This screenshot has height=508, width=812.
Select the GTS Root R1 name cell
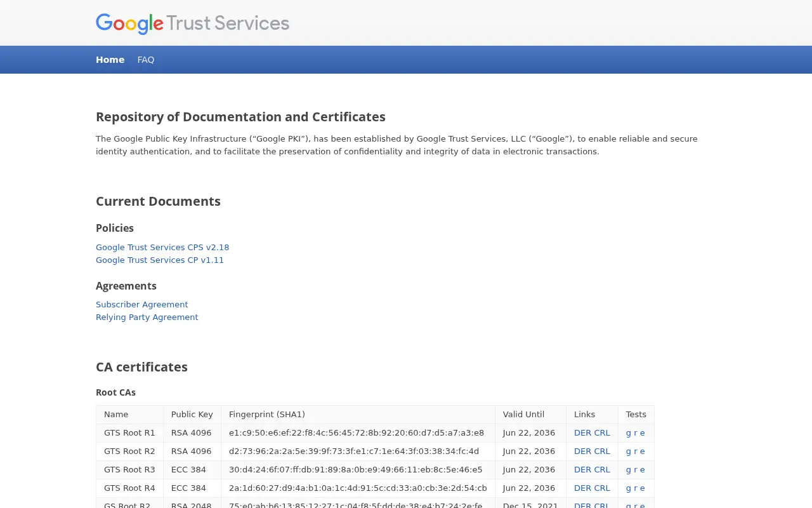tap(129, 433)
